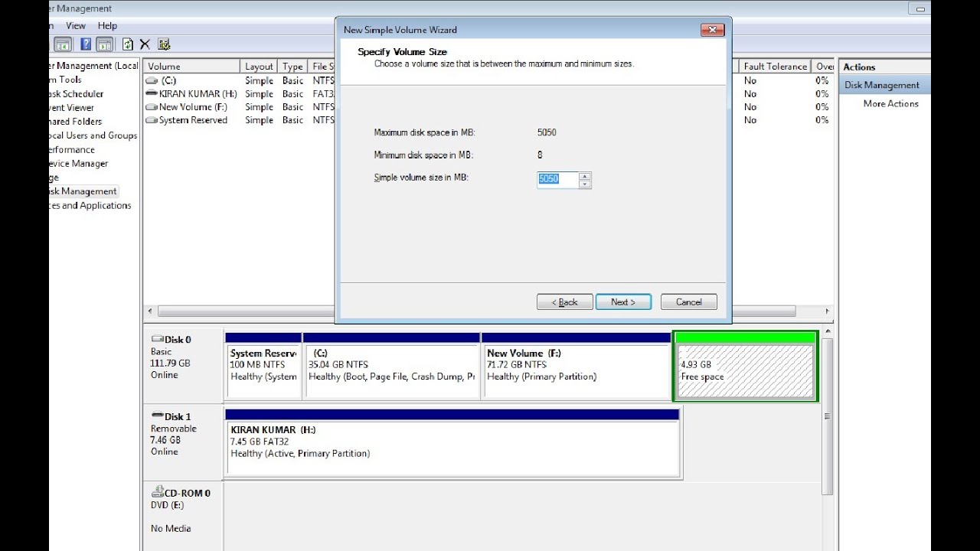Decrease volume size with spinner down arrow
The width and height of the screenshot is (980, 551).
pyautogui.click(x=585, y=184)
